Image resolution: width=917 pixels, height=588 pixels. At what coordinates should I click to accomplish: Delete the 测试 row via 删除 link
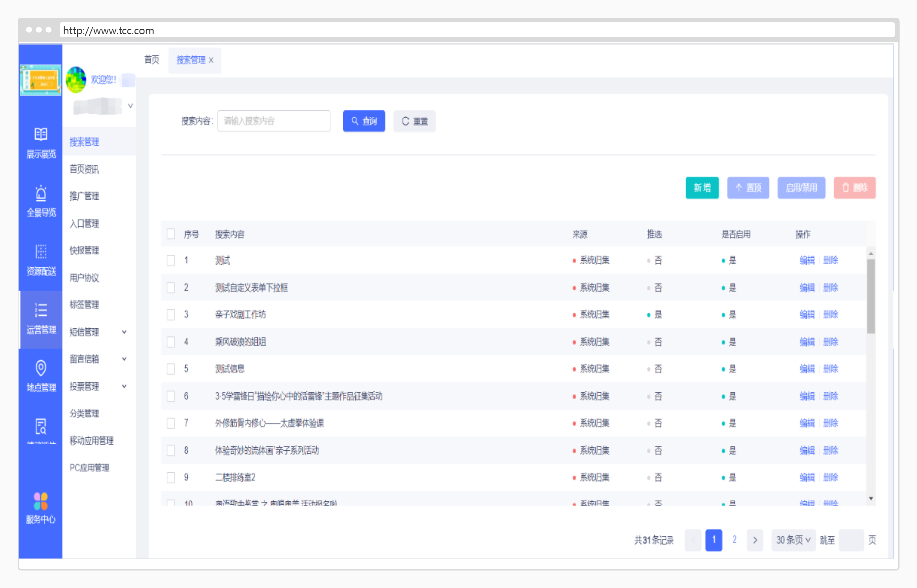click(830, 260)
